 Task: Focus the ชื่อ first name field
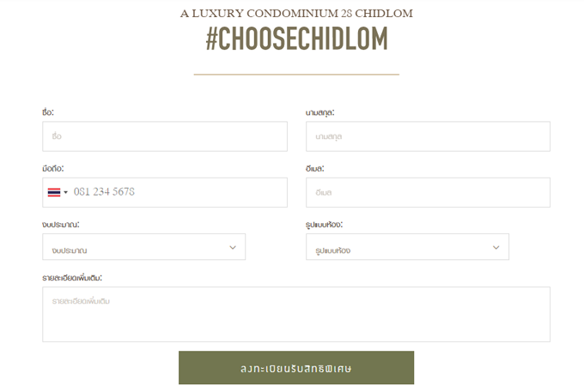[165, 136]
